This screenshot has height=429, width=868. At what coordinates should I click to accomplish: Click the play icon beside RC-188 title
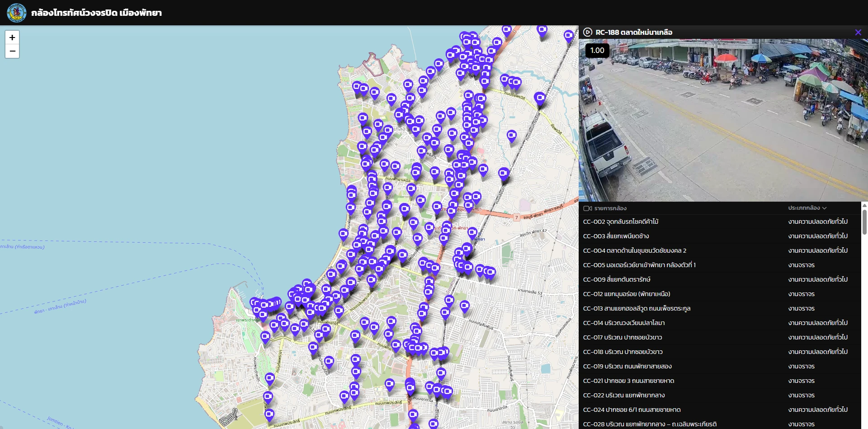pyautogui.click(x=588, y=32)
